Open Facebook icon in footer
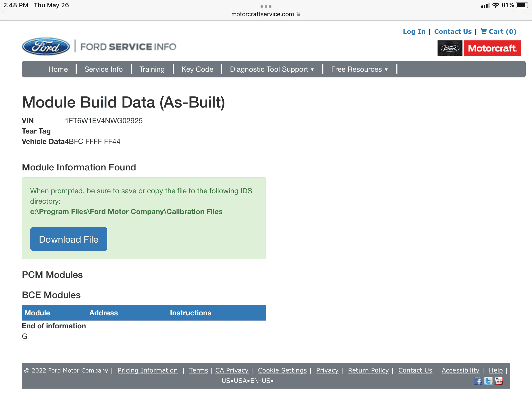The width and height of the screenshot is (532, 399). point(477,381)
